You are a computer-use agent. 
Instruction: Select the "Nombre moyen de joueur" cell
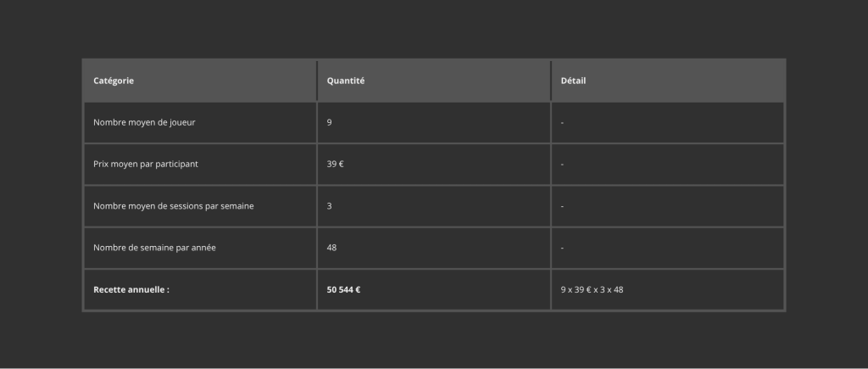(145, 123)
